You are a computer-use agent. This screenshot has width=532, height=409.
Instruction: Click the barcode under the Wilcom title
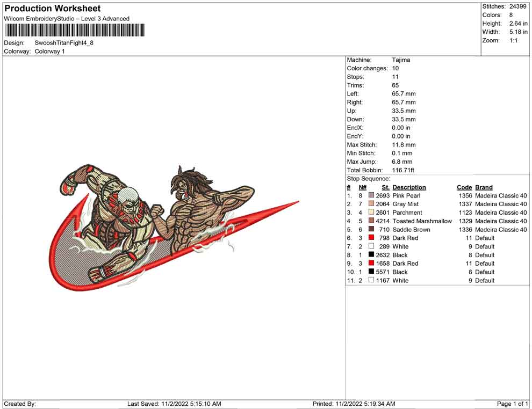[74, 30]
